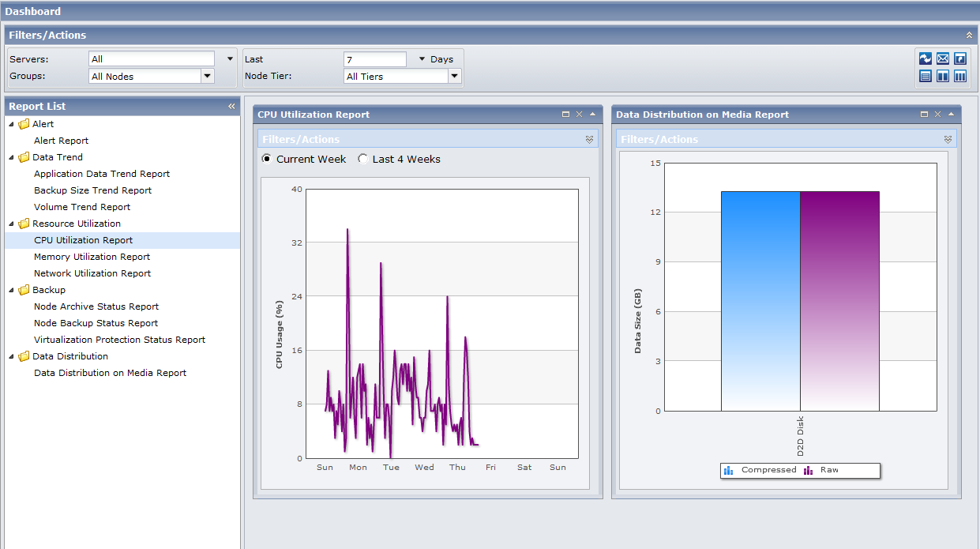Screen dimensions: 980x549
Task: Open the Memory Utilization Report
Action: [x=92, y=257]
